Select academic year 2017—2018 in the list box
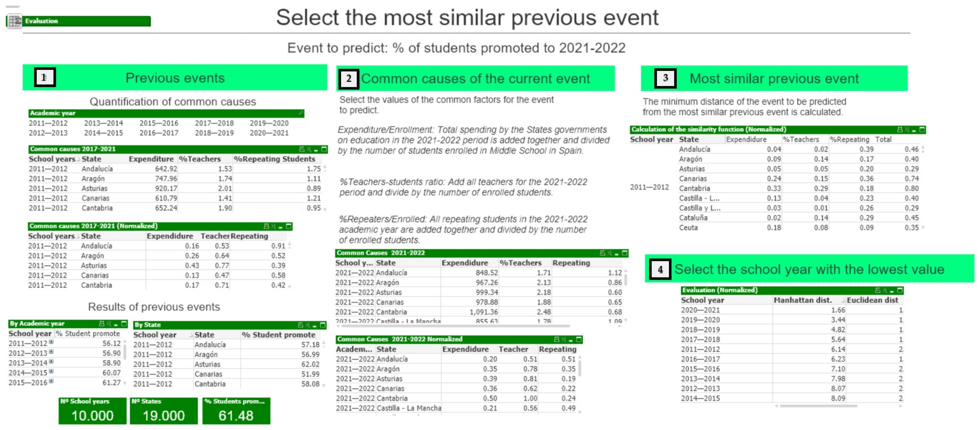This screenshot has width=980, height=430. pyautogui.click(x=214, y=123)
